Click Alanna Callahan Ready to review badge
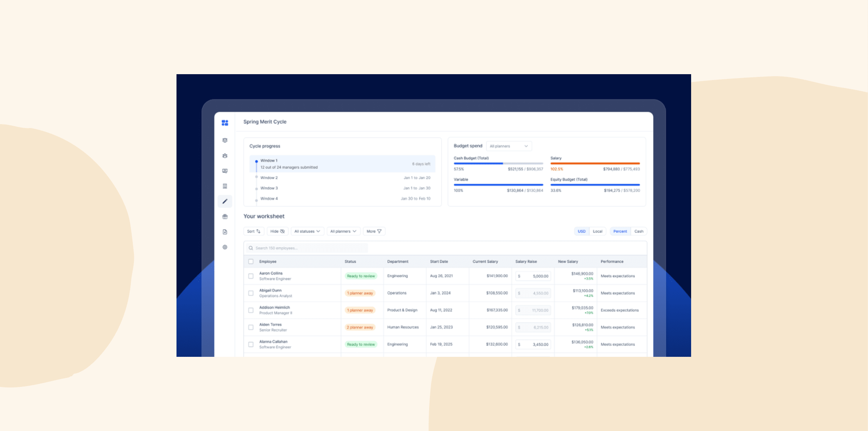The height and width of the screenshot is (431, 868). click(x=361, y=344)
